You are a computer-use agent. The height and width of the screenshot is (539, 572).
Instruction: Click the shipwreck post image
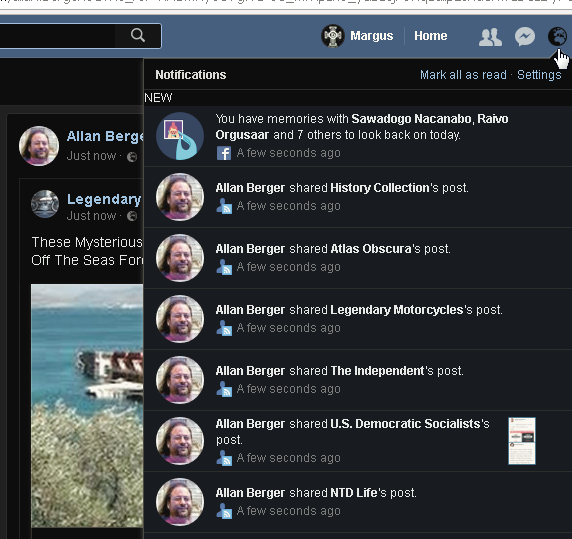(87, 406)
